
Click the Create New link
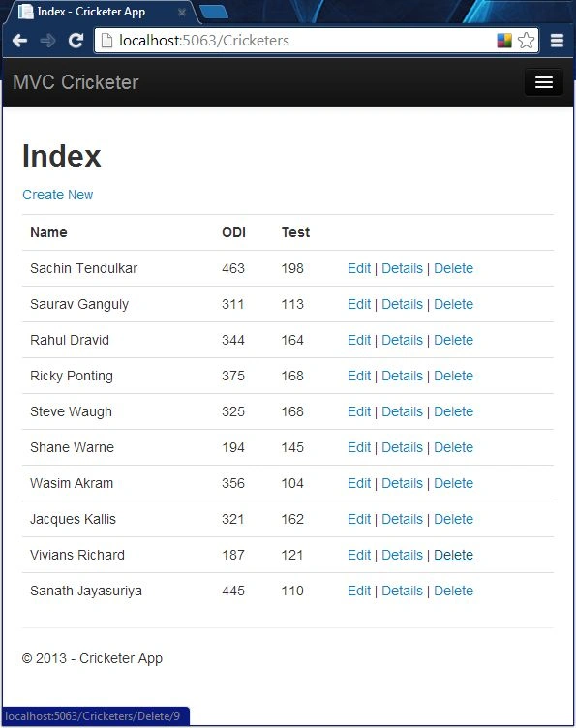pos(57,195)
